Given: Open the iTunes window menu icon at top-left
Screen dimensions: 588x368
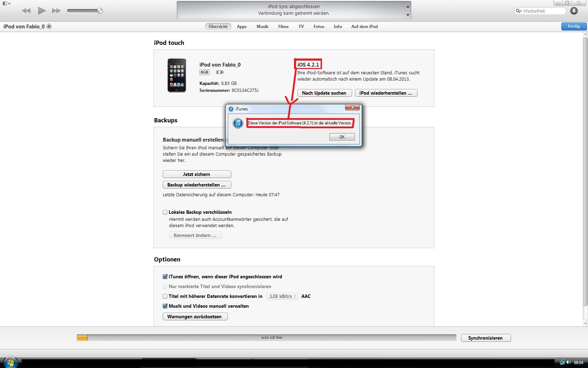Looking at the screenshot, I should [x=6, y=4].
